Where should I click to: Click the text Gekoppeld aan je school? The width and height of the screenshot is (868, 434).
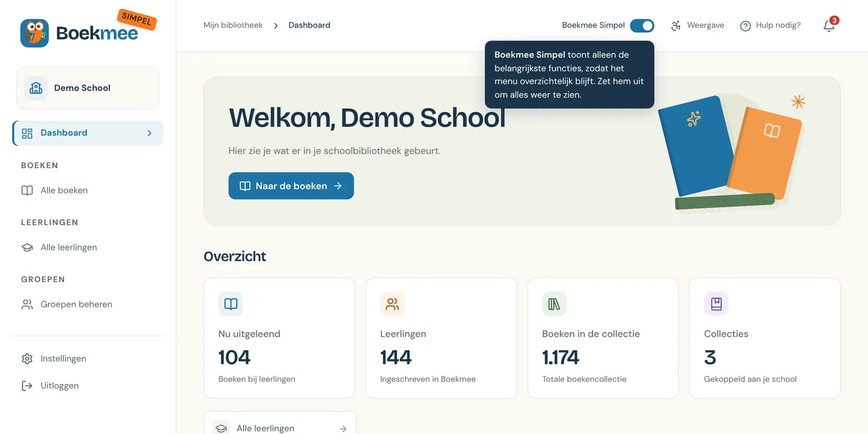(x=750, y=379)
